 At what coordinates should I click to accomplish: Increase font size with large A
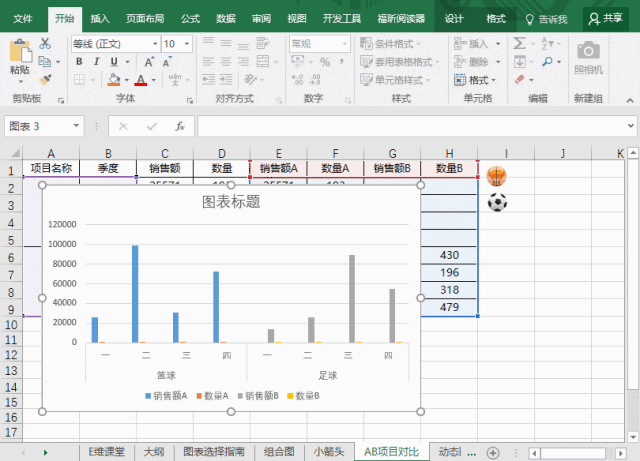click(x=149, y=62)
